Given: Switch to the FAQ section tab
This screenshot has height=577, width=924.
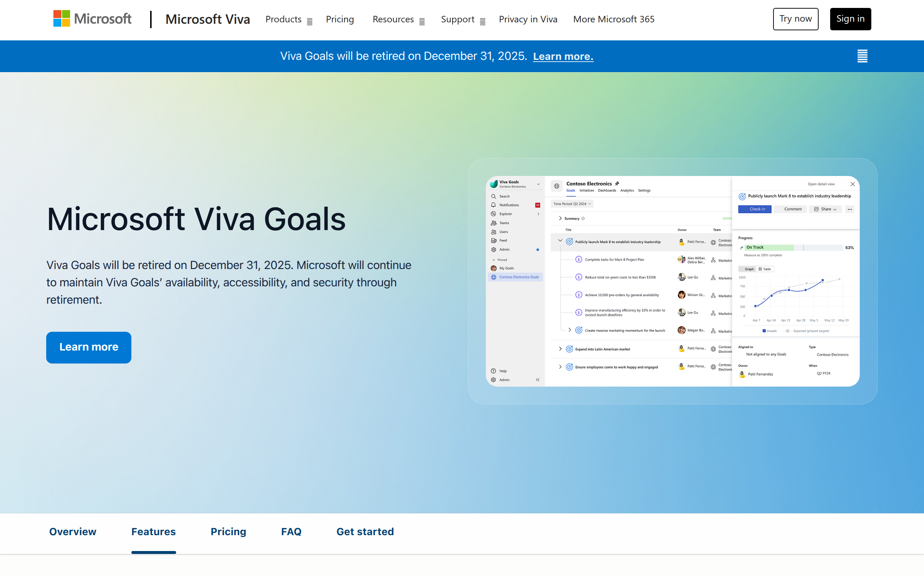Looking at the screenshot, I should [291, 532].
